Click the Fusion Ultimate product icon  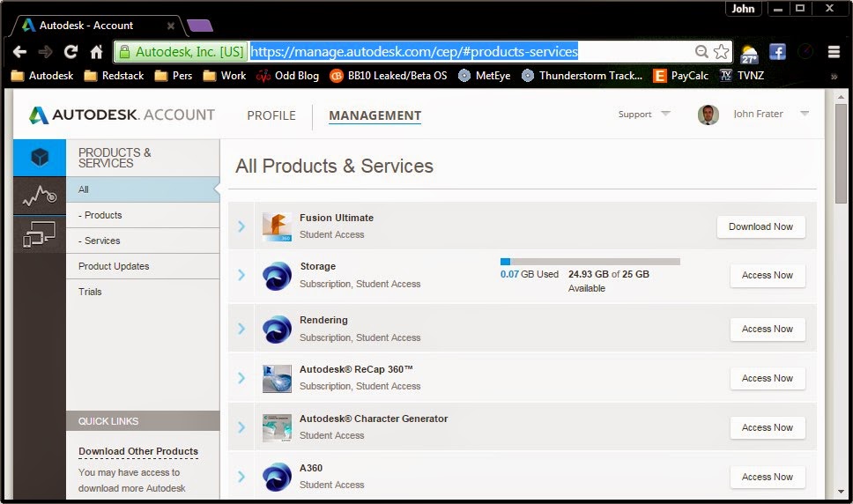[x=277, y=226]
